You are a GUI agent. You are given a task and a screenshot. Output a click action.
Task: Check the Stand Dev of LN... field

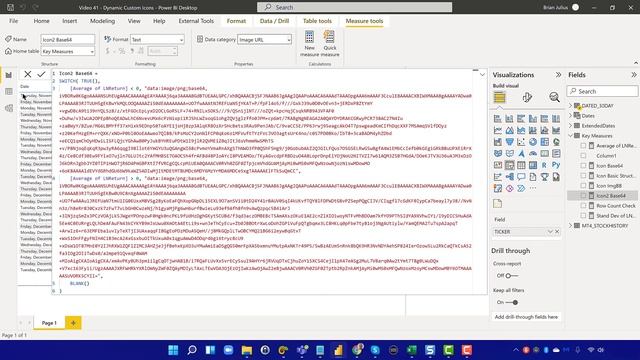click(583, 216)
